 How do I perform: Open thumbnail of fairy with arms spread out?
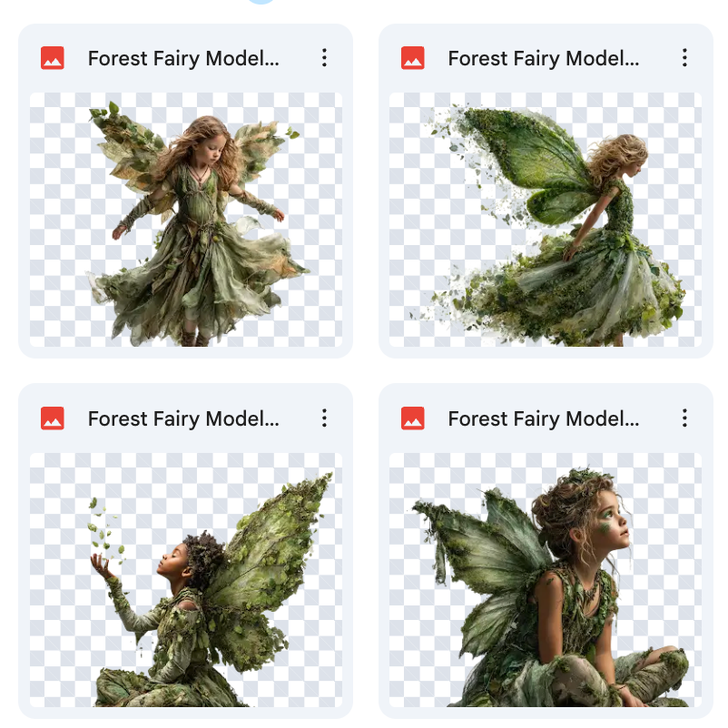pyautogui.click(x=186, y=218)
